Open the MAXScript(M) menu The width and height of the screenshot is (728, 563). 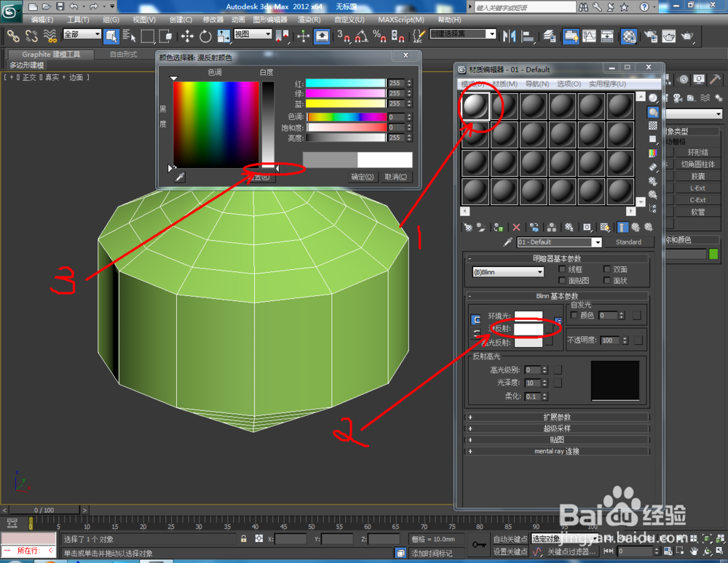[x=401, y=20]
